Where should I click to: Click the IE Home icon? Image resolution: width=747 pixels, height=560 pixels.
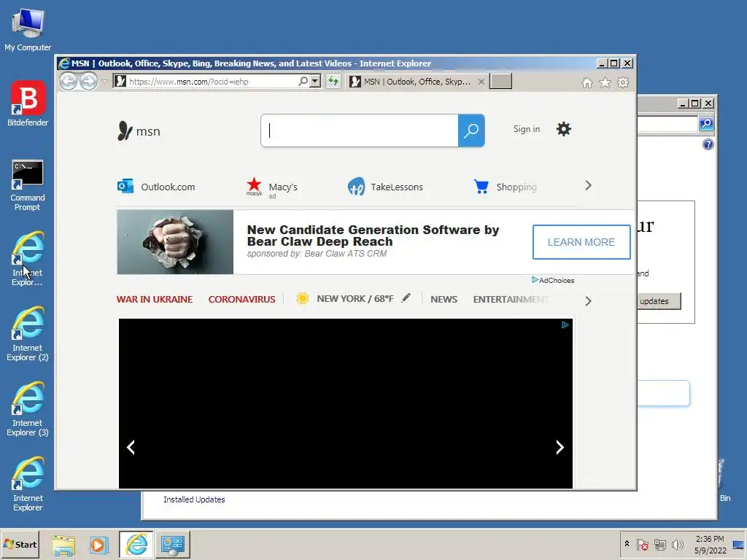587,83
